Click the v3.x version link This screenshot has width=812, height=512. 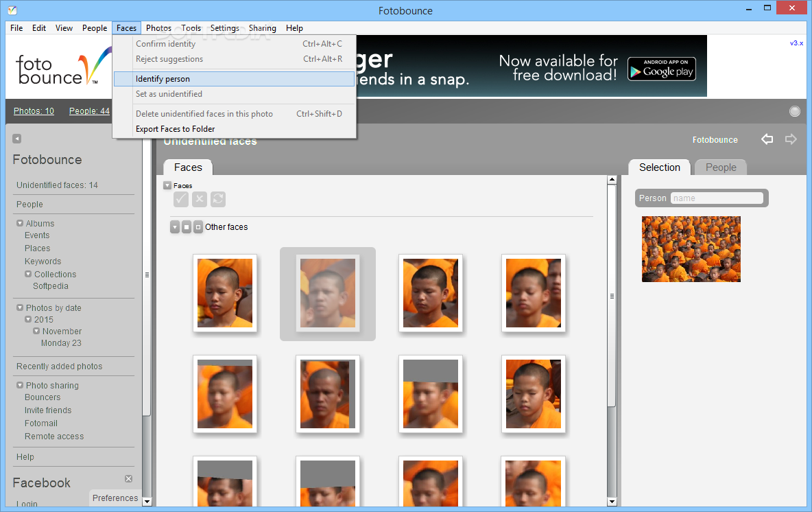pyautogui.click(x=796, y=43)
